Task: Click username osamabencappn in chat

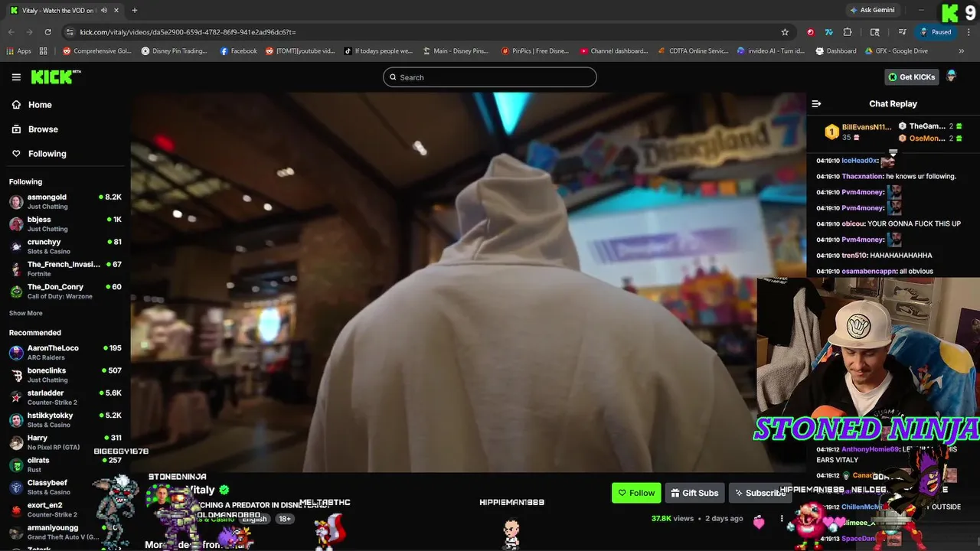Action: click(869, 272)
